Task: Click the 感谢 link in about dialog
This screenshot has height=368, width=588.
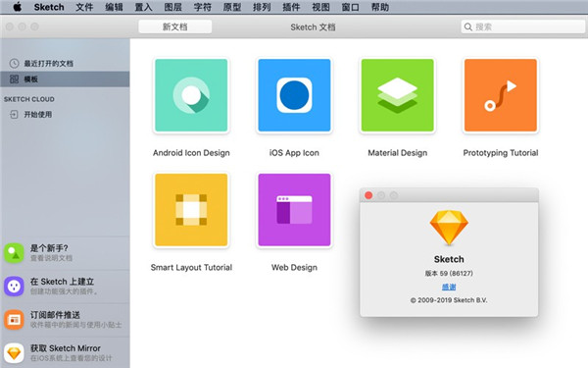Action: point(449,287)
